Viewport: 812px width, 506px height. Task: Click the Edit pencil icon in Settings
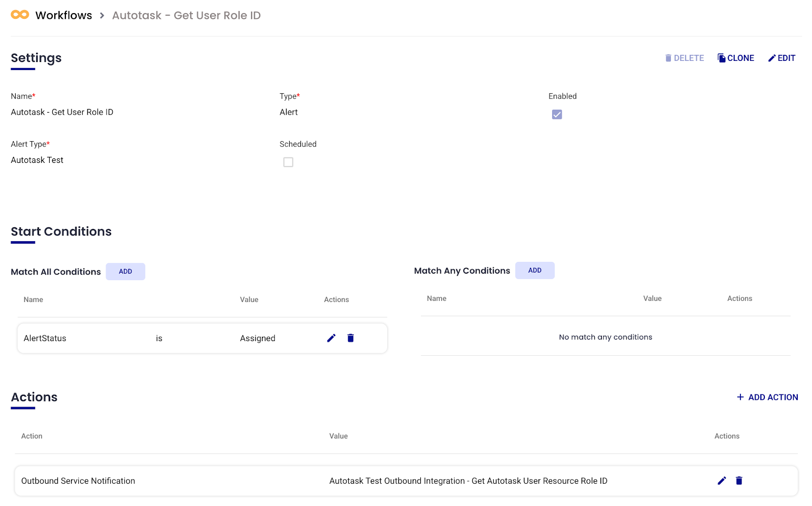pos(772,58)
